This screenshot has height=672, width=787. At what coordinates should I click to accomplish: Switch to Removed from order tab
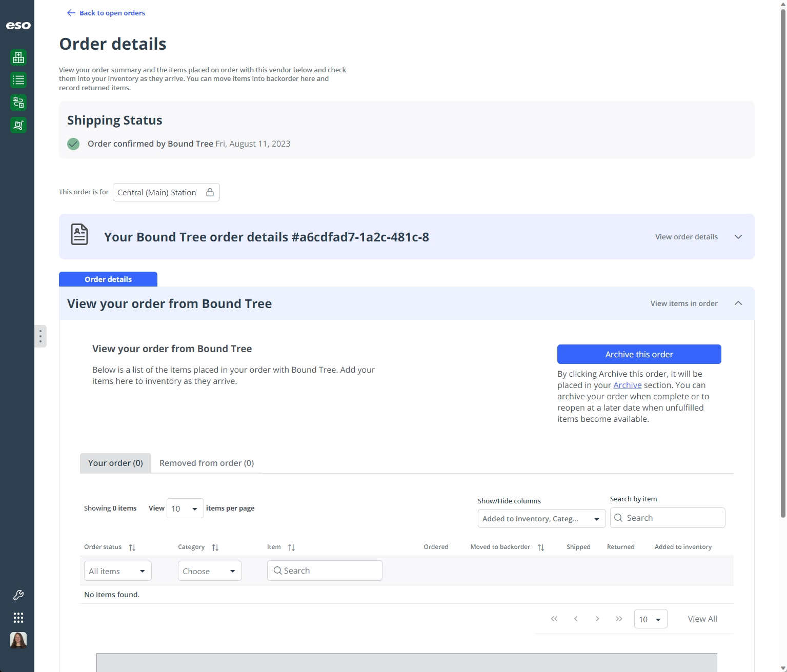[x=207, y=463]
